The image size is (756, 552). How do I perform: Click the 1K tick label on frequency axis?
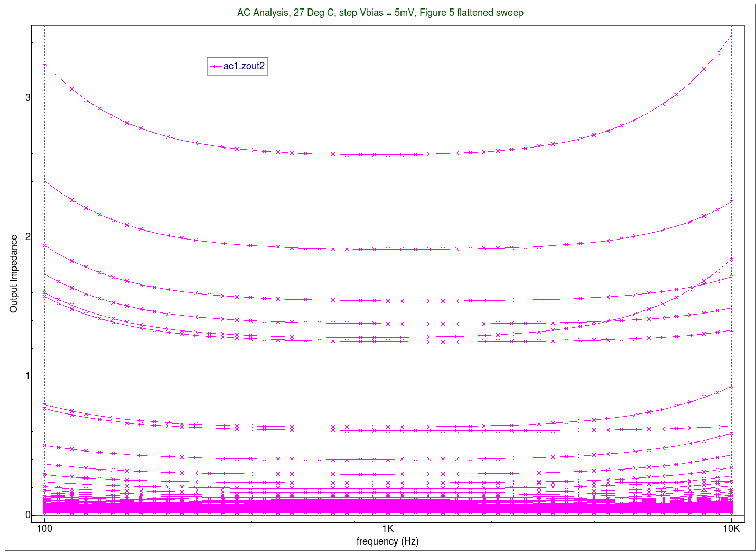pos(388,528)
